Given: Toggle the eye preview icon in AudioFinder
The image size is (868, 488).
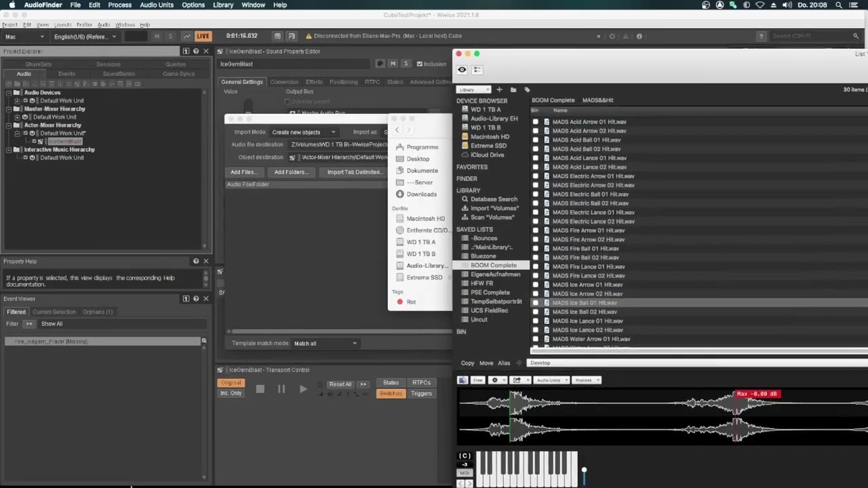Looking at the screenshot, I should tap(462, 70).
